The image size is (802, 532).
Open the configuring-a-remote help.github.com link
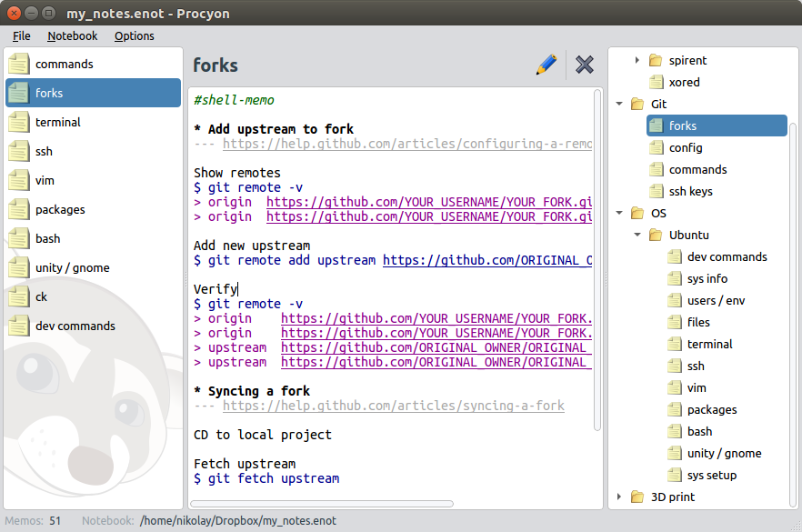point(407,144)
